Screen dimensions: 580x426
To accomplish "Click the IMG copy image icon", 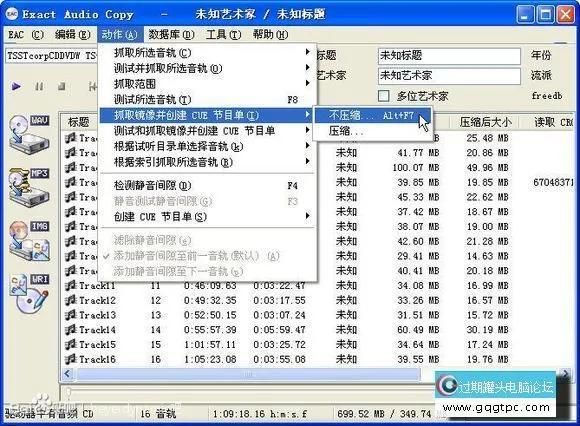I will click(x=29, y=240).
